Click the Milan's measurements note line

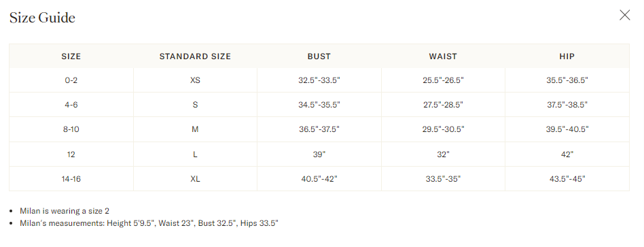(149, 224)
